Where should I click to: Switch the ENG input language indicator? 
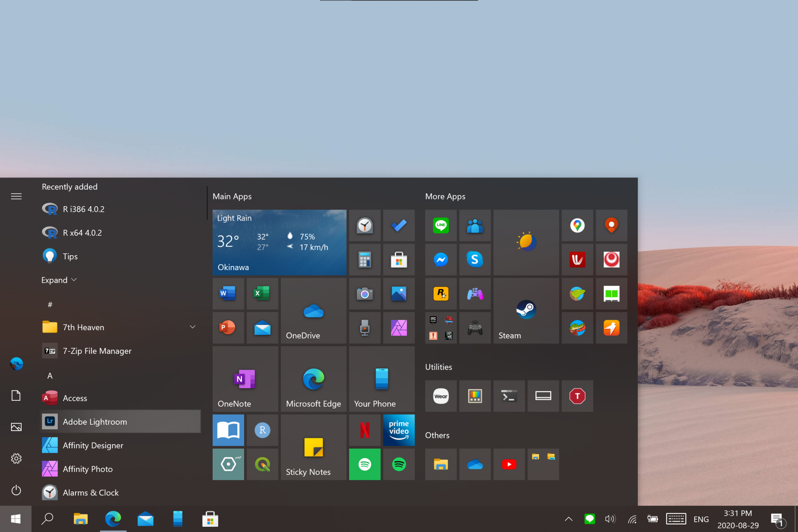[701, 519]
